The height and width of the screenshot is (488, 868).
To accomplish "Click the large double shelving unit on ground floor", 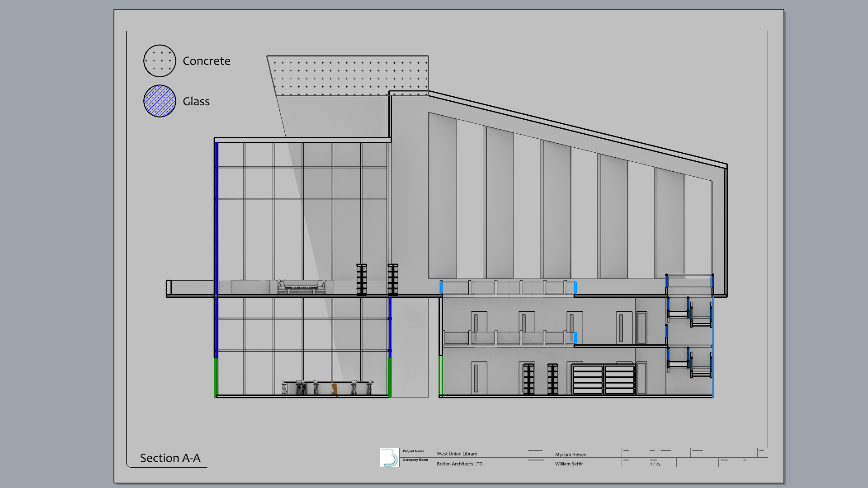I will 604,380.
